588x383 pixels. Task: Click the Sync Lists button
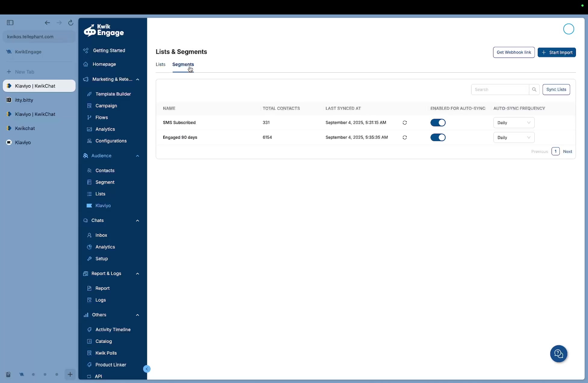(556, 90)
